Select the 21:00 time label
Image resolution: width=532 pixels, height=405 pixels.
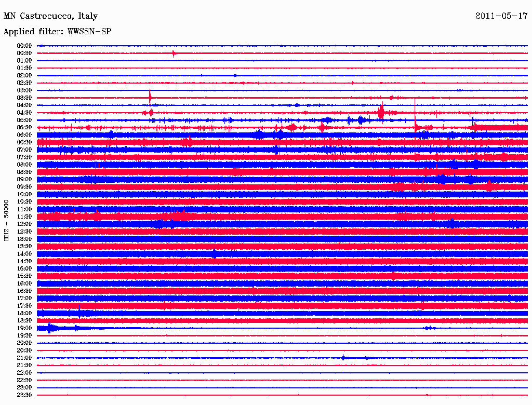(24, 358)
